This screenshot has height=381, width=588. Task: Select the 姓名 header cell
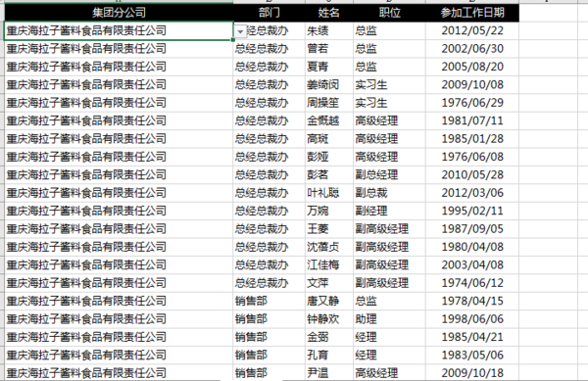pos(329,13)
